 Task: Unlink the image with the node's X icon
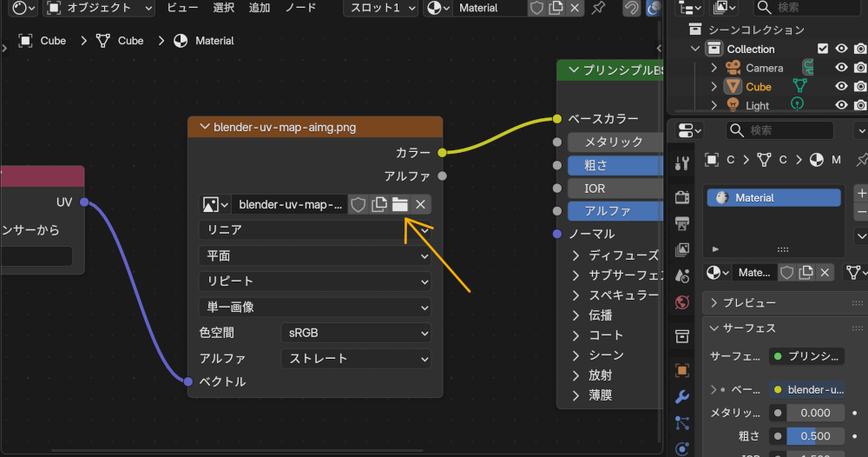point(420,204)
